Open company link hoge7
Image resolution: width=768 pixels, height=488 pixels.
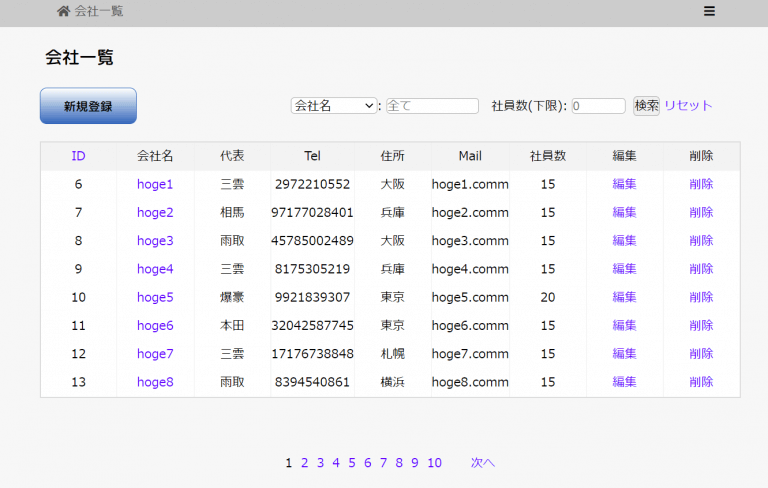tap(155, 354)
